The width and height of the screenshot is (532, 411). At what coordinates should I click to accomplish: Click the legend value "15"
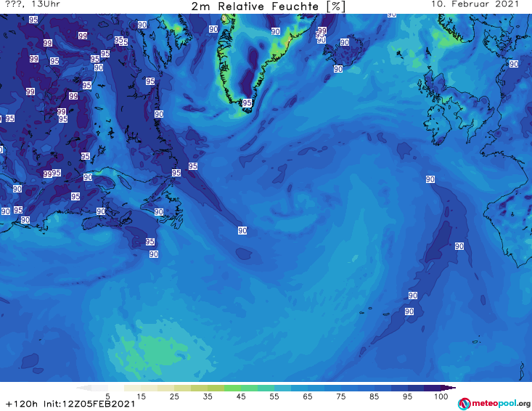click(x=141, y=396)
